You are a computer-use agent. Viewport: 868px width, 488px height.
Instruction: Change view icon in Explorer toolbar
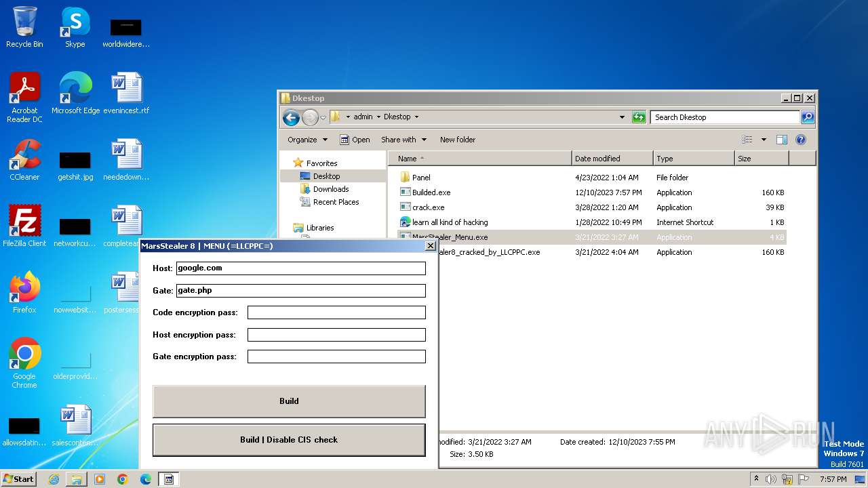747,140
